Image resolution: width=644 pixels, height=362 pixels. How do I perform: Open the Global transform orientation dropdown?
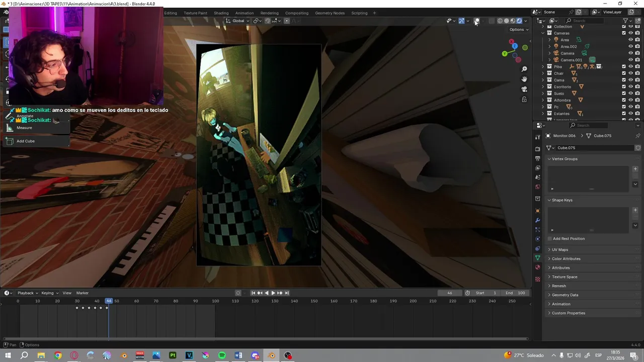coord(237,21)
